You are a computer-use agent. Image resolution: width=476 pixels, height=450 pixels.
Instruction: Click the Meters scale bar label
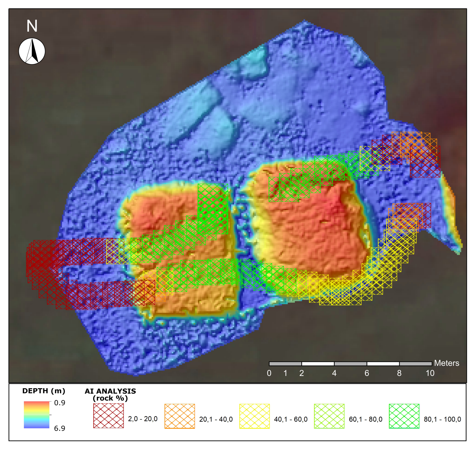pyautogui.click(x=446, y=363)
